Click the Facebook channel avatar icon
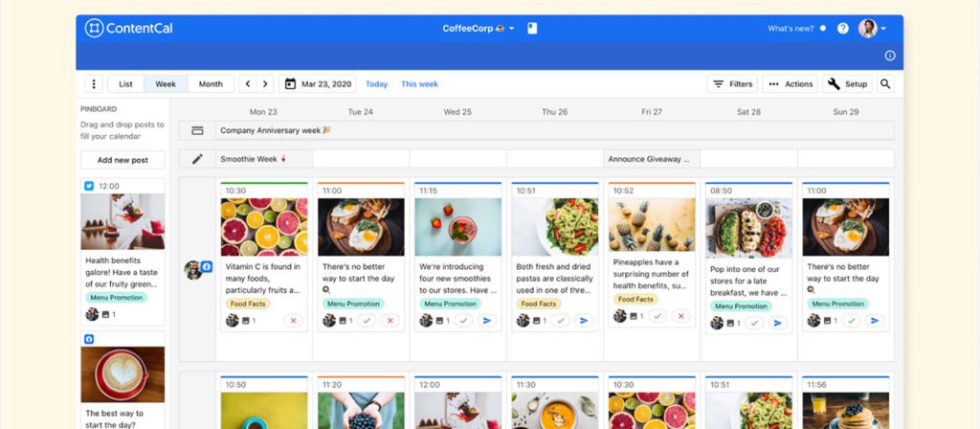 207,267
